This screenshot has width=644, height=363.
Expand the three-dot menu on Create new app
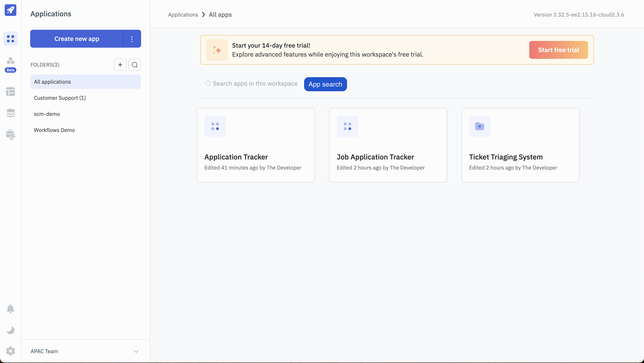132,38
